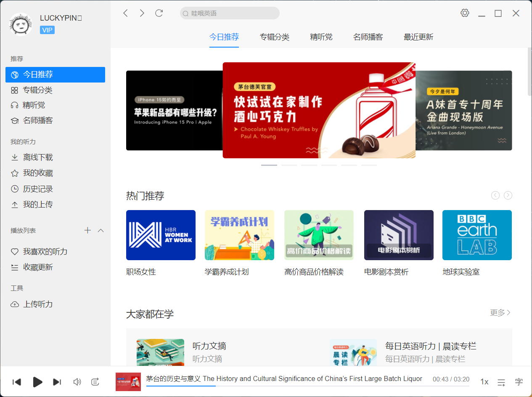Open the HBR Women at Work album
The image size is (532, 397).
(x=161, y=235)
